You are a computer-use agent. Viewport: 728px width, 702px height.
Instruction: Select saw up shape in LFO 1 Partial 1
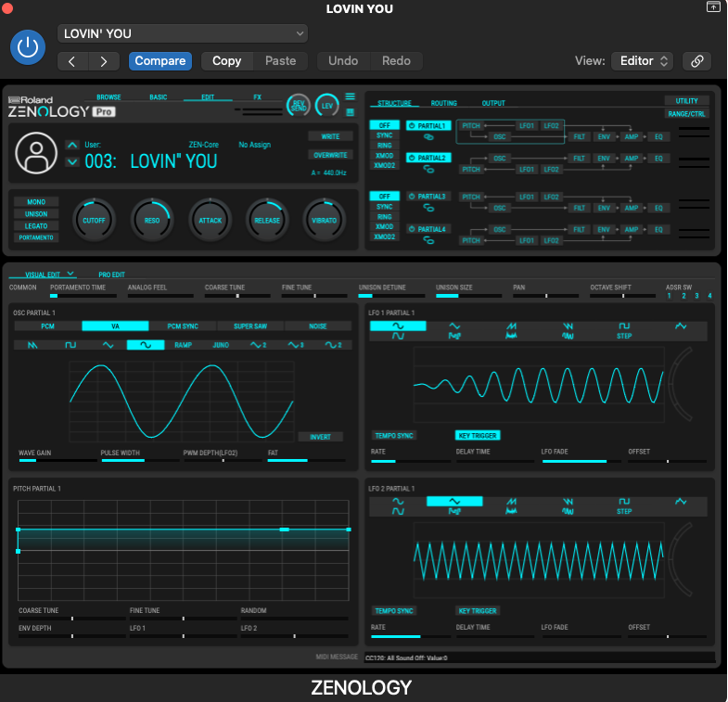511,325
